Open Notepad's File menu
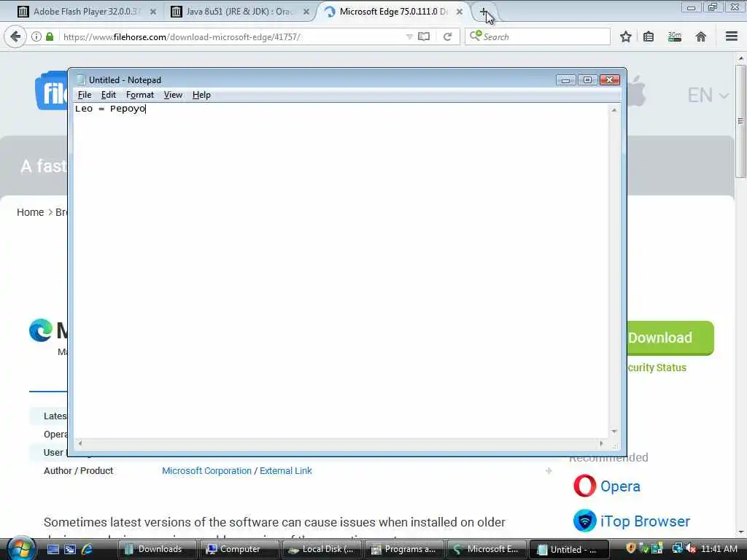The height and width of the screenshot is (560, 747). pyautogui.click(x=85, y=95)
